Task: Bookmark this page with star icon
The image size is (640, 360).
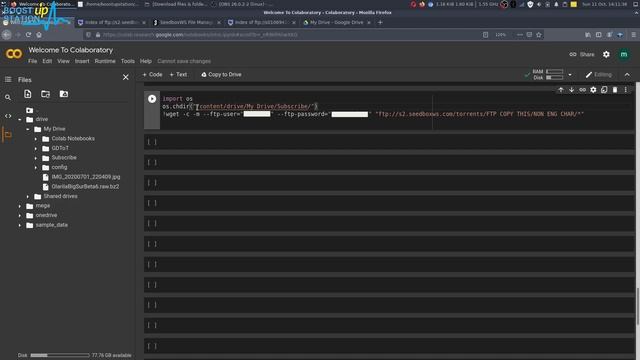Action: (539, 35)
